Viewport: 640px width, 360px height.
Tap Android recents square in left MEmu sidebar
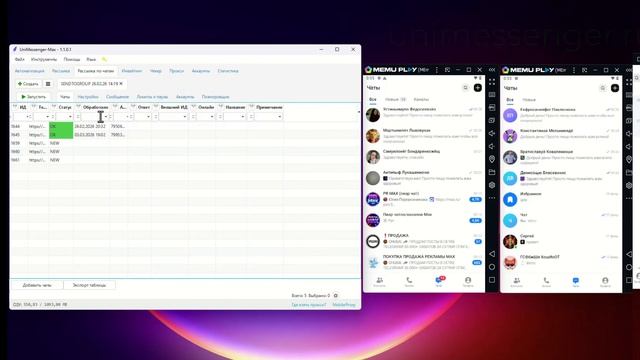point(492,280)
